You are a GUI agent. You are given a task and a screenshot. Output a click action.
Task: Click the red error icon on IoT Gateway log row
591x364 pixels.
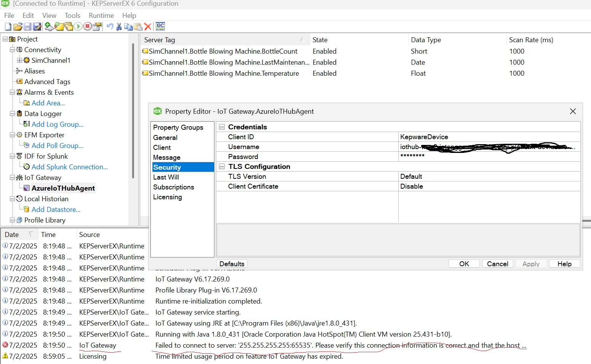(5, 345)
